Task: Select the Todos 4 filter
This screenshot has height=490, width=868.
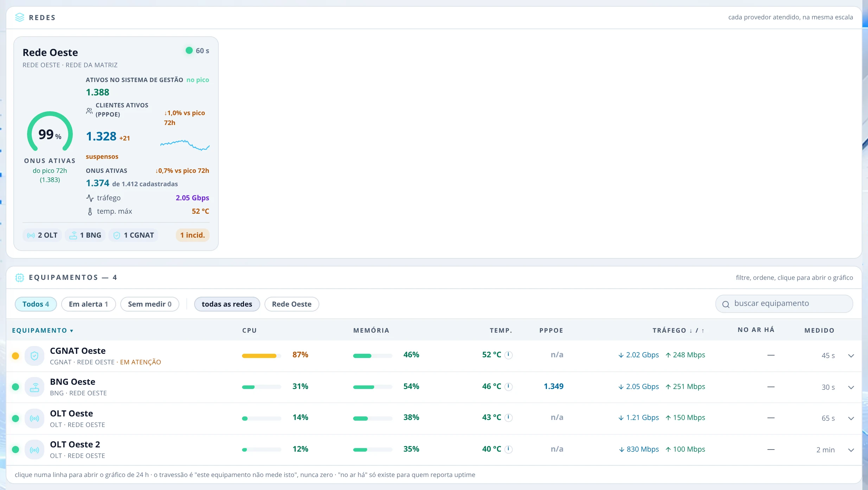Action: coord(36,304)
